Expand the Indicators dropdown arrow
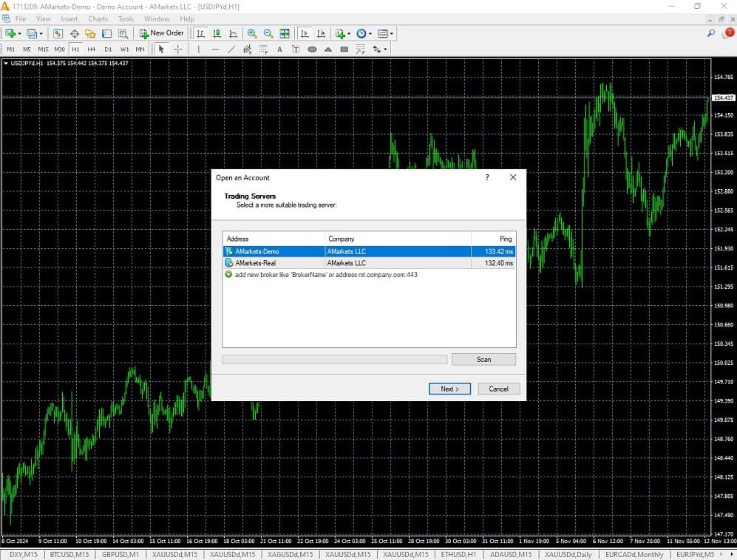The width and height of the screenshot is (737, 560). pos(349,34)
